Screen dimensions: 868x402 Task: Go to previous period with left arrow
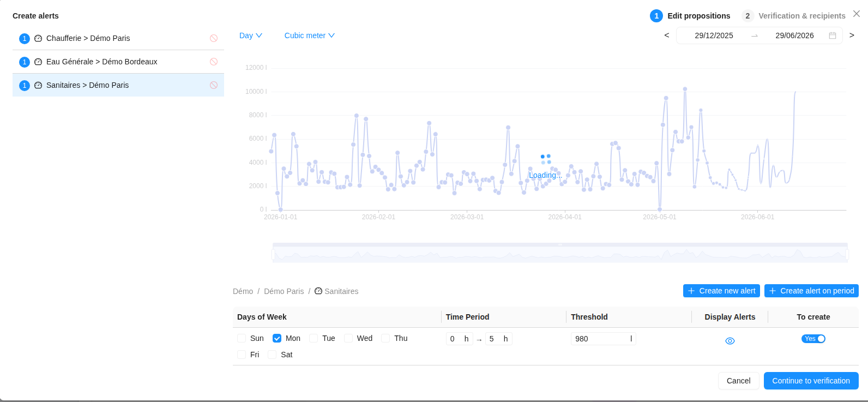tap(666, 35)
